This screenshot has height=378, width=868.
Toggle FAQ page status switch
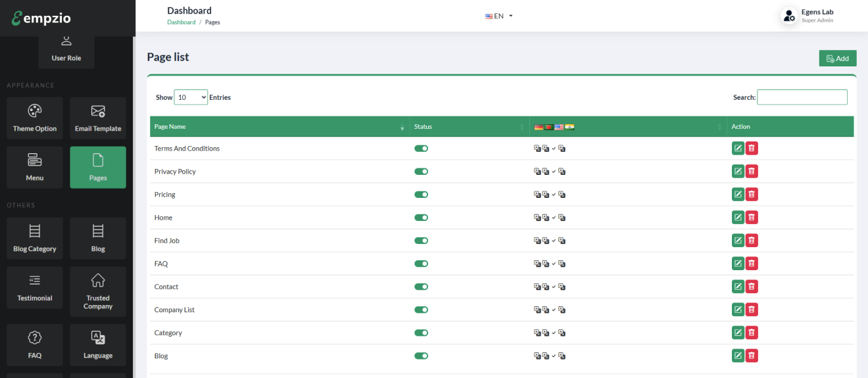[x=421, y=264]
